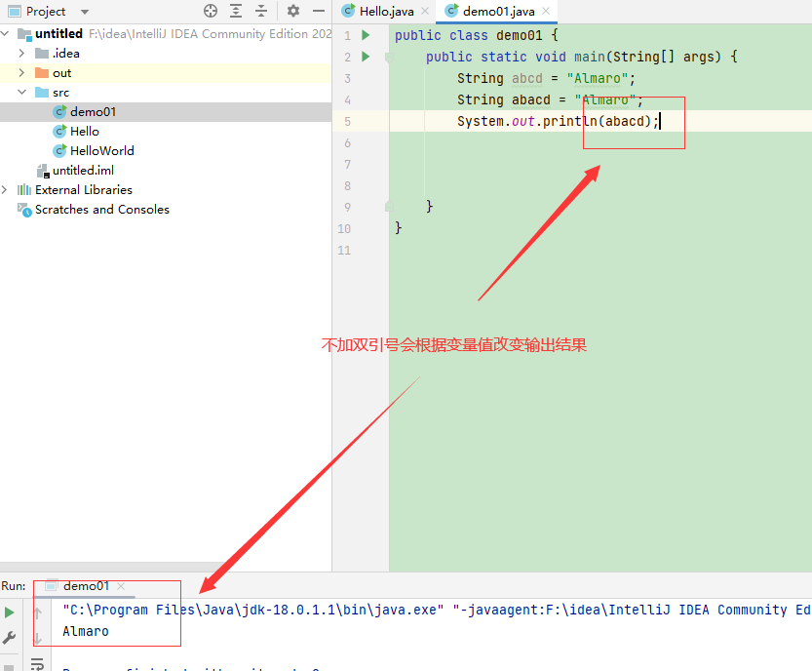Screen dimensions: 812x671
Task: Click 'public class demo01' declaration text
Action: coord(469,35)
